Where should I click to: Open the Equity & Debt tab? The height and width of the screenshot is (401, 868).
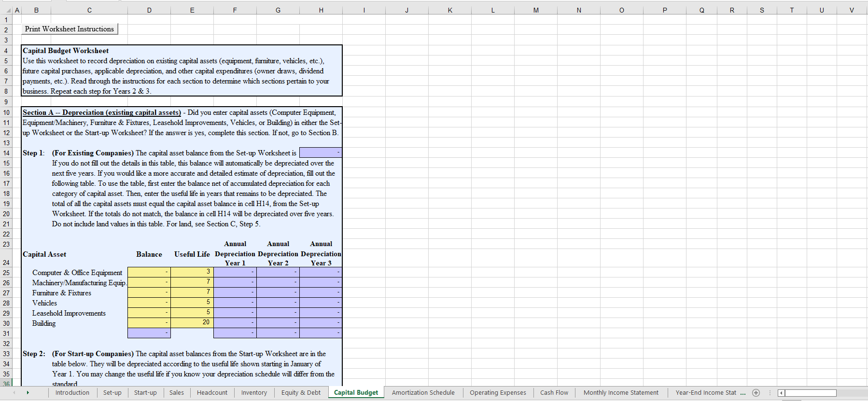click(x=301, y=393)
